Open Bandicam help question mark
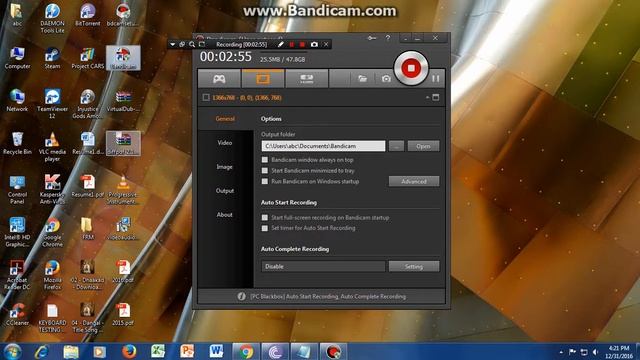640x360 pixels. click(x=388, y=38)
